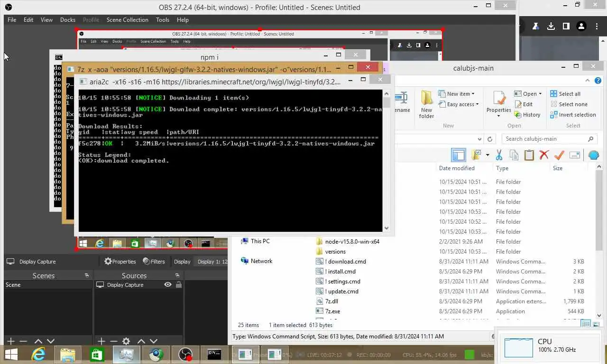Open the Edit menu in OBS
Screen dimensions: 607x364
[x=28, y=20]
